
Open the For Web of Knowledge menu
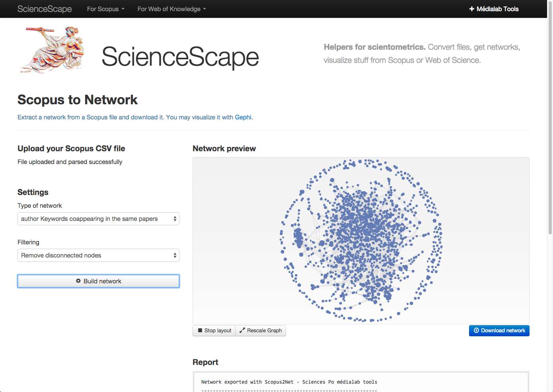tap(171, 9)
